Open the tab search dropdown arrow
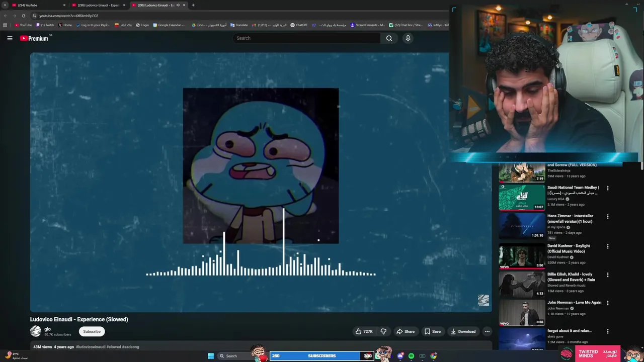Screen dimensions: 644x362 pos(5,5)
